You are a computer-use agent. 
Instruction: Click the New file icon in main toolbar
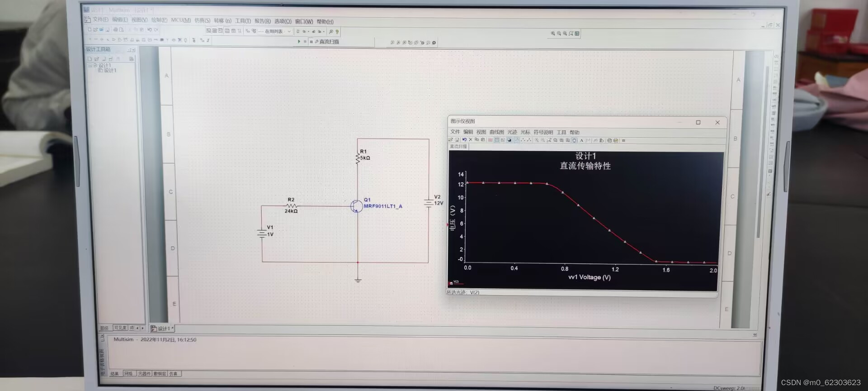[x=90, y=29]
